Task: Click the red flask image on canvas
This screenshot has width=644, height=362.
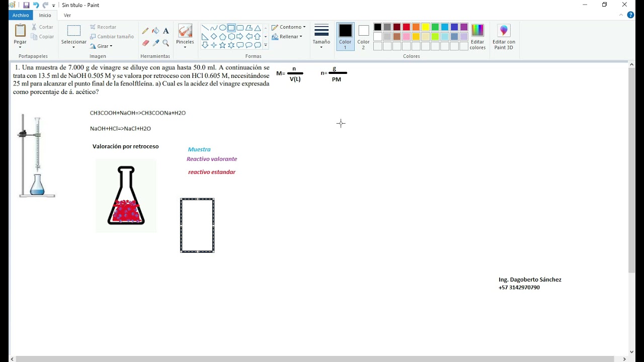Action: [x=126, y=196]
